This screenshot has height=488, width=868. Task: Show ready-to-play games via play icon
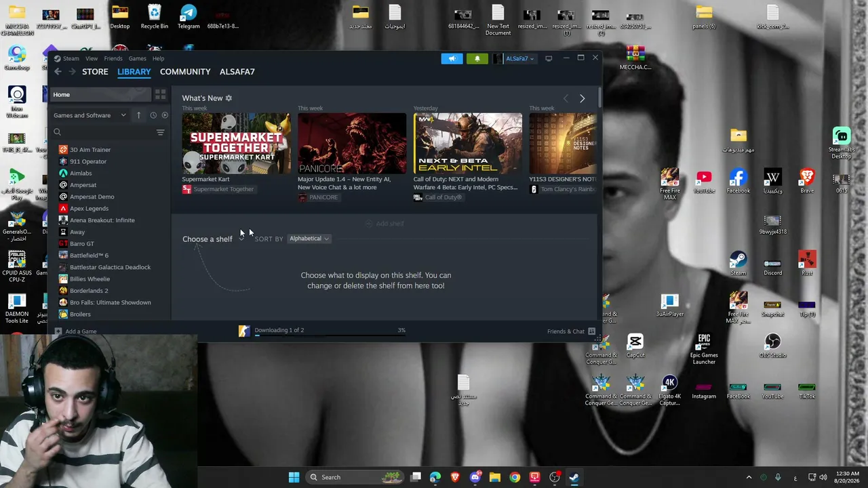(x=165, y=115)
